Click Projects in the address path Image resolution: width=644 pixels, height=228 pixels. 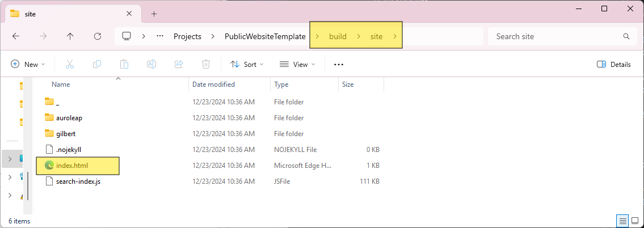(187, 36)
